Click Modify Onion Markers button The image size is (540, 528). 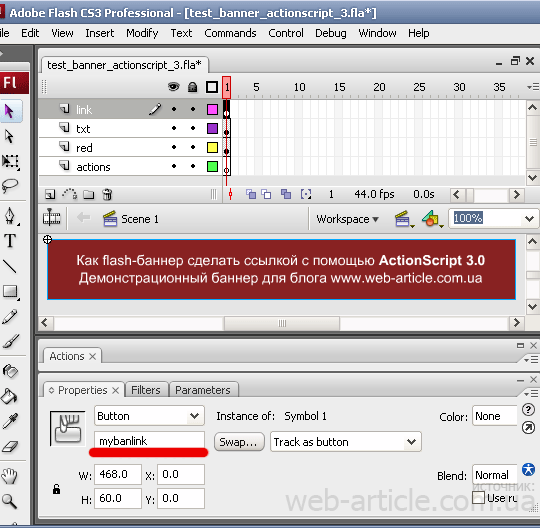(306, 194)
